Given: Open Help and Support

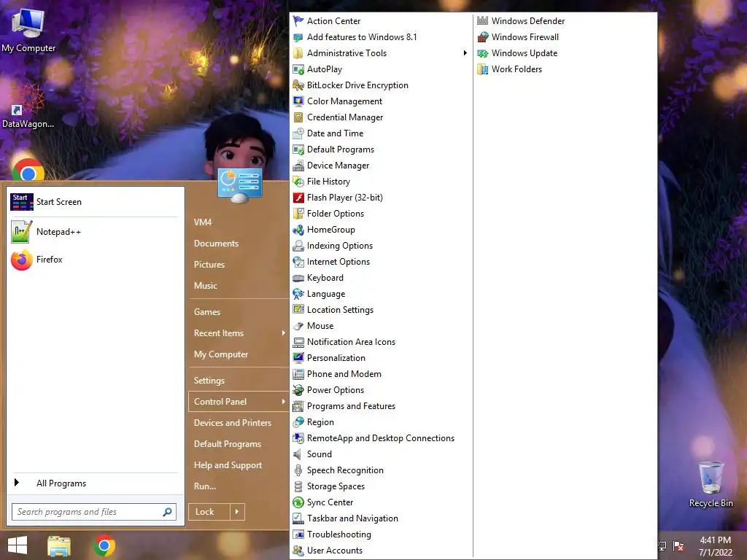Looking at the screenshot, I should 228,465.
